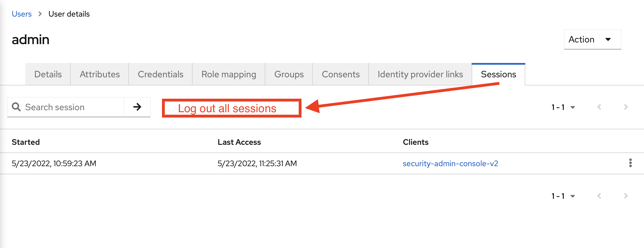
Task: Select the Groups tab
Action: (289, 74)
